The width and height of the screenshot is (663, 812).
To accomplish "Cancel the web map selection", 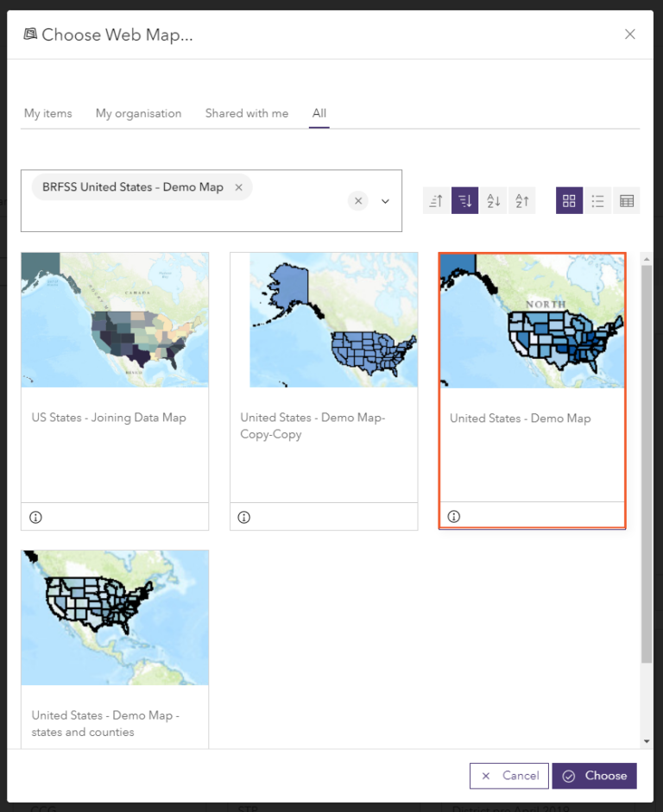I will point(509,776).
